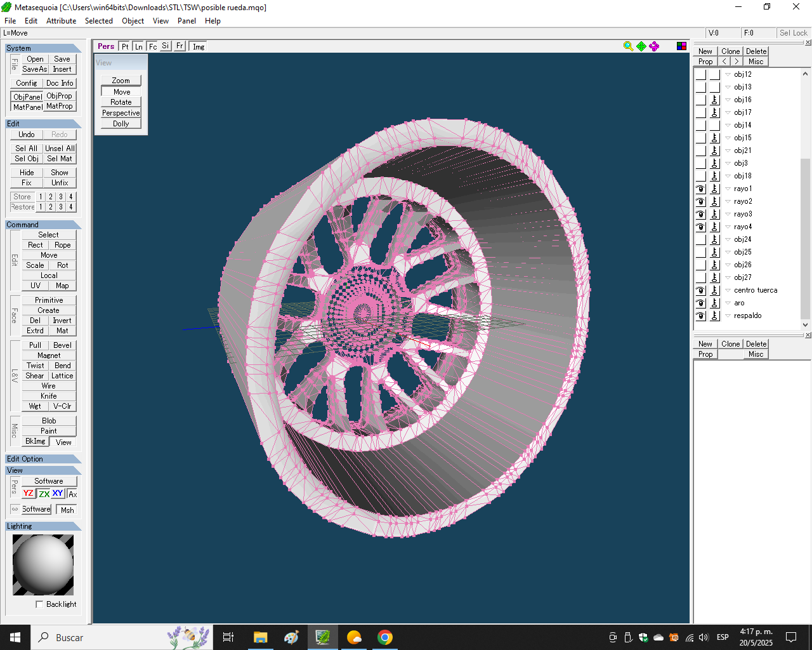
Task: Open Chrome from the taskbar
Action: pyautogui.click(x=384, y=637)
